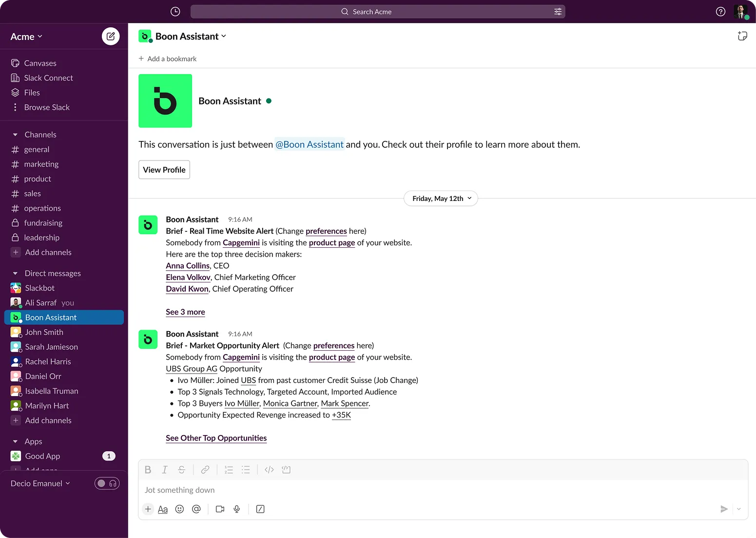Image resolution: width=756 pixels, height=538 pixels.
Task: Click the See 3 more link
Action: click(x=185, y=312)
